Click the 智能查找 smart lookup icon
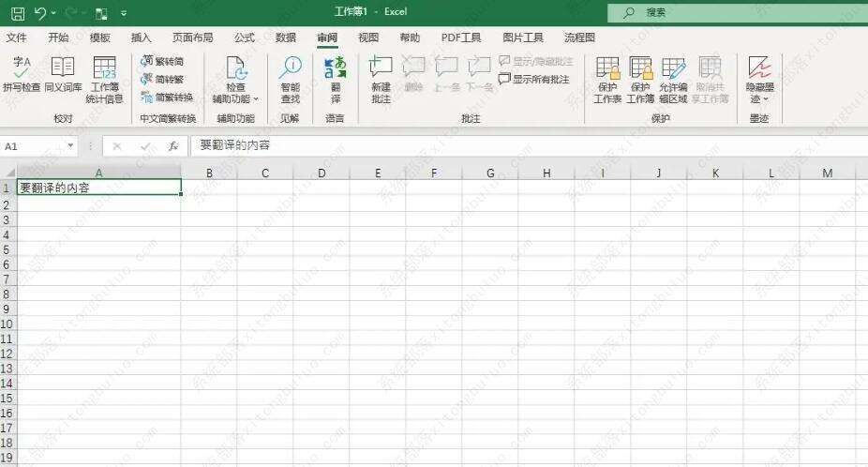 click(290, 80)
